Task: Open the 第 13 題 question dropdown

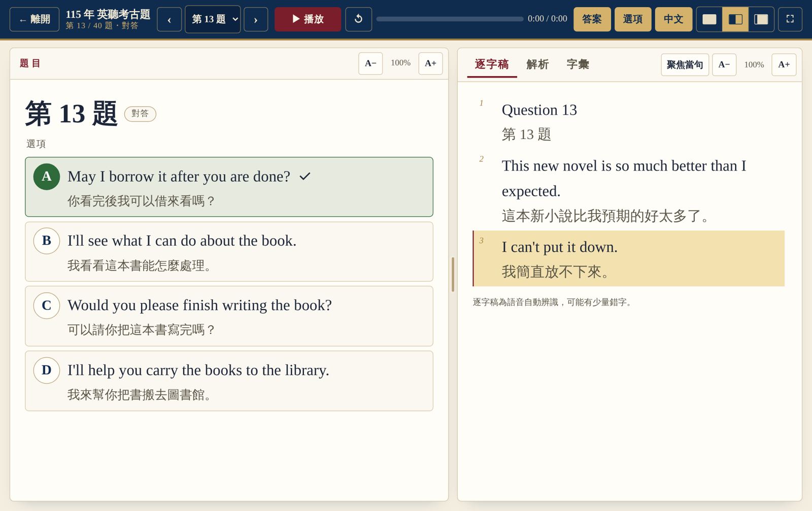Action: [x=213, y=19]
